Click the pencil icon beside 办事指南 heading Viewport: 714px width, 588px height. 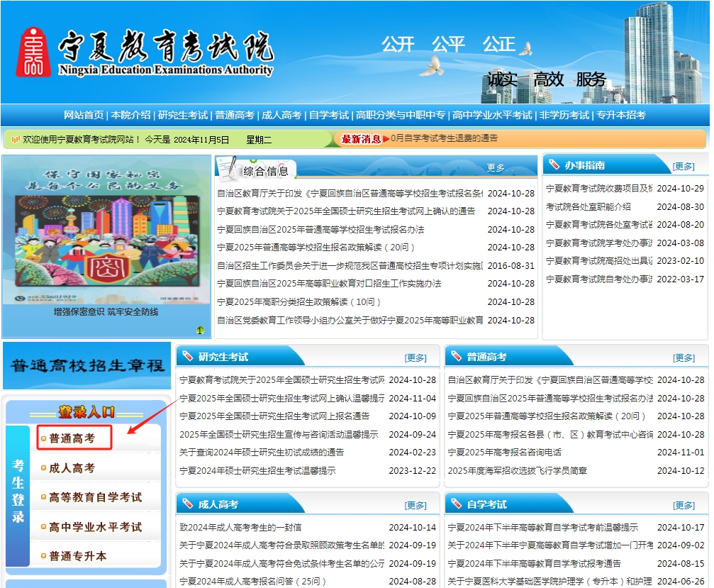(x=554, y=165)
